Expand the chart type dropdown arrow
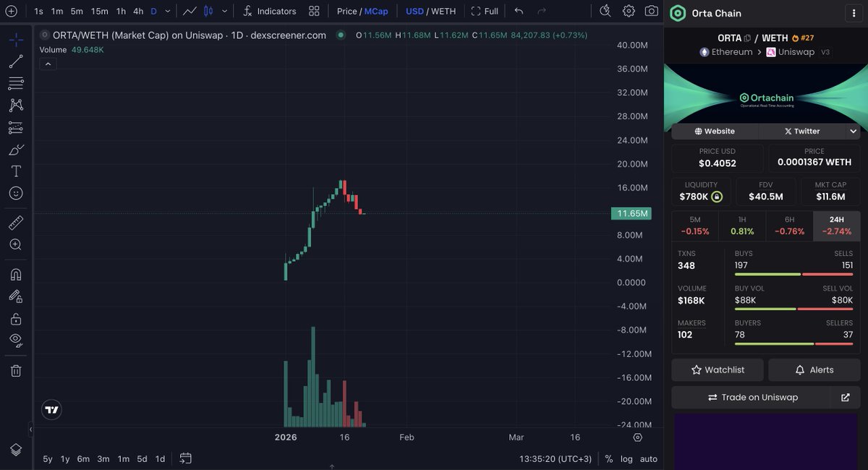The width and height of the screenshot is (868, 470). pos(225,11)
